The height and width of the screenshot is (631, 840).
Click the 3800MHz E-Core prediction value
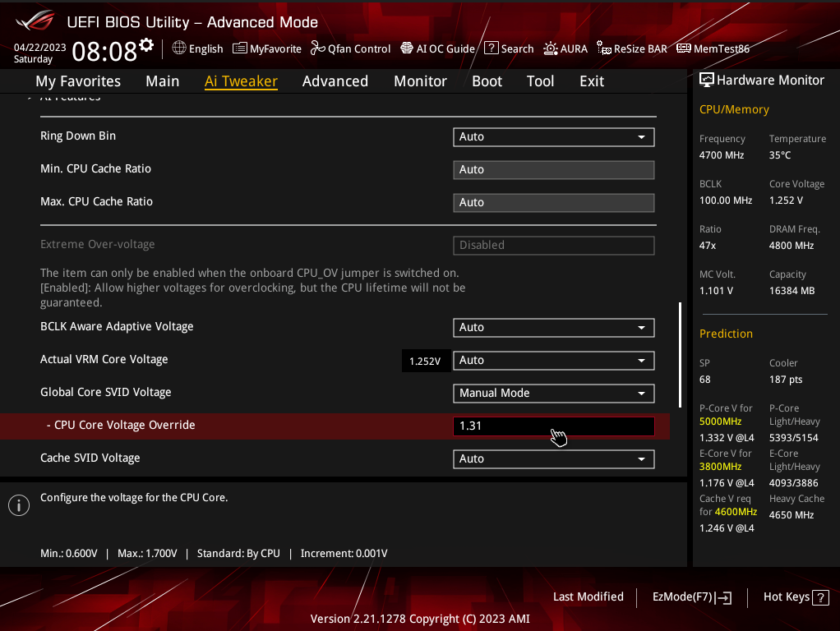pos(721,467)
